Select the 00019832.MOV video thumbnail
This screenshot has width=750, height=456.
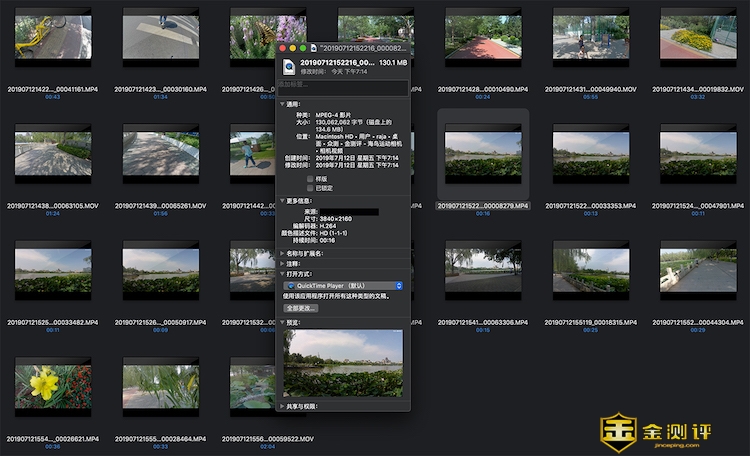(x=697, y=37)
